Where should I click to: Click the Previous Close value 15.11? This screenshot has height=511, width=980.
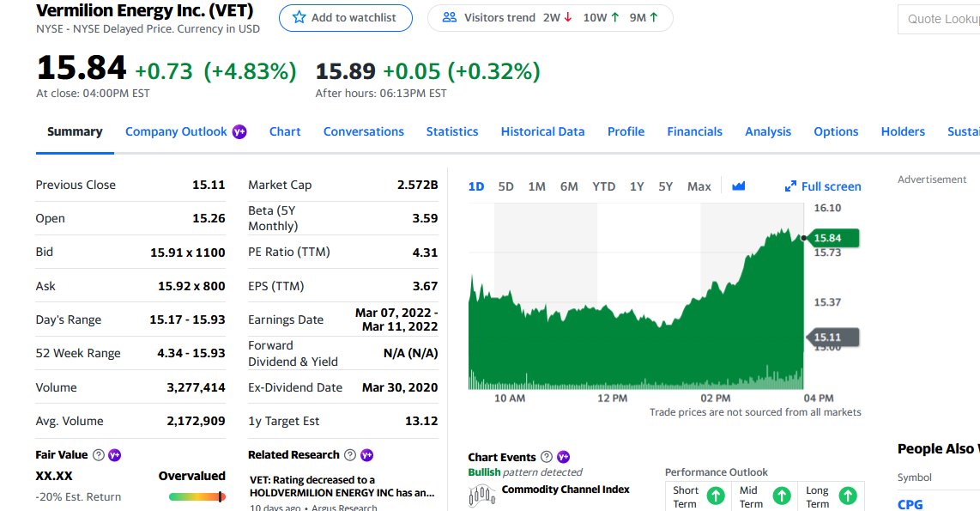tap(209, 185)
